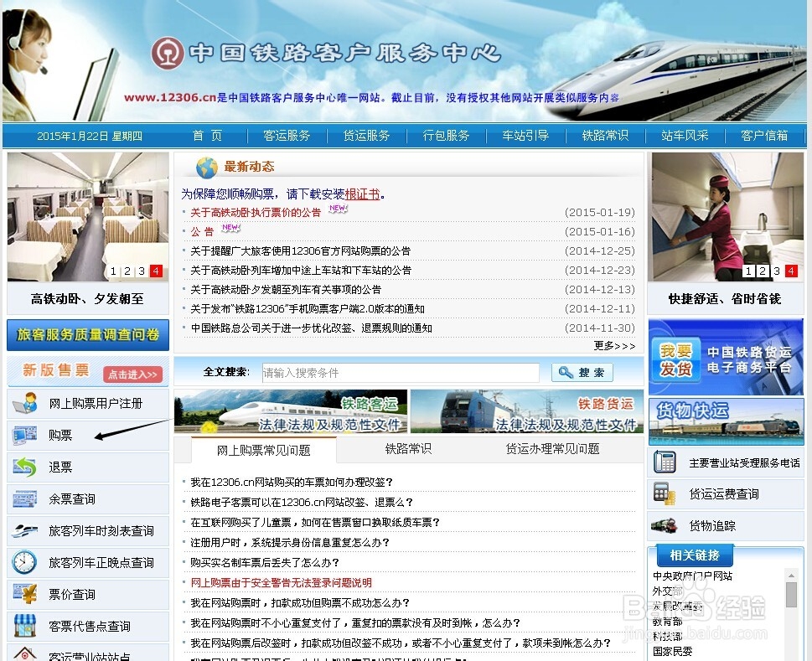Open 我要发货 电子商务平台 banner
Screen dimensions: 812x661
pyautogui.click(x=726, y=358)
